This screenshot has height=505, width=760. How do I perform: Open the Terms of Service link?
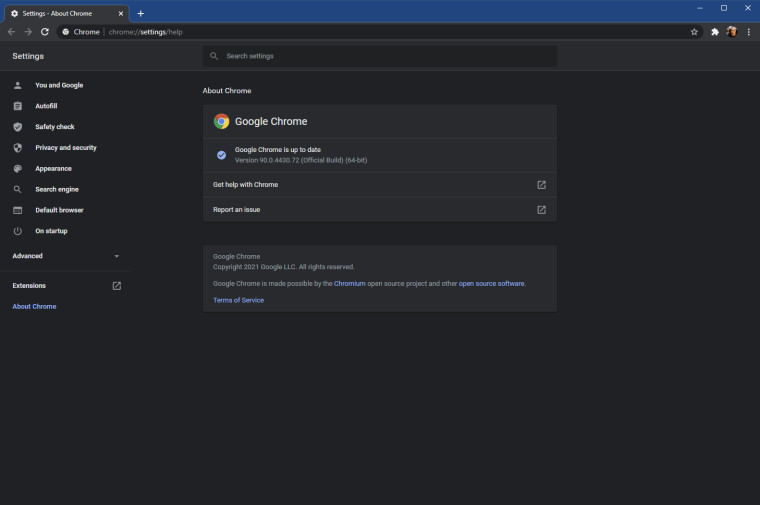[x=238, y=300]
